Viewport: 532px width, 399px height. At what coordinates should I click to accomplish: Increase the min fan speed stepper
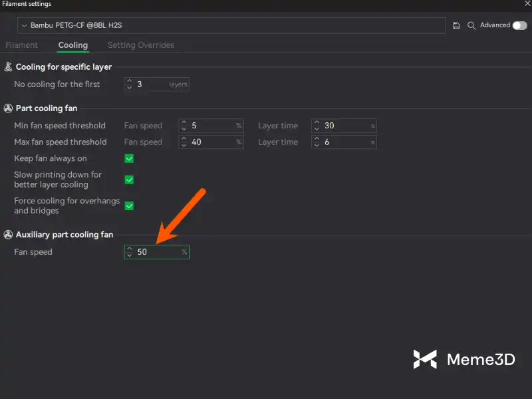tap(184, 122)
